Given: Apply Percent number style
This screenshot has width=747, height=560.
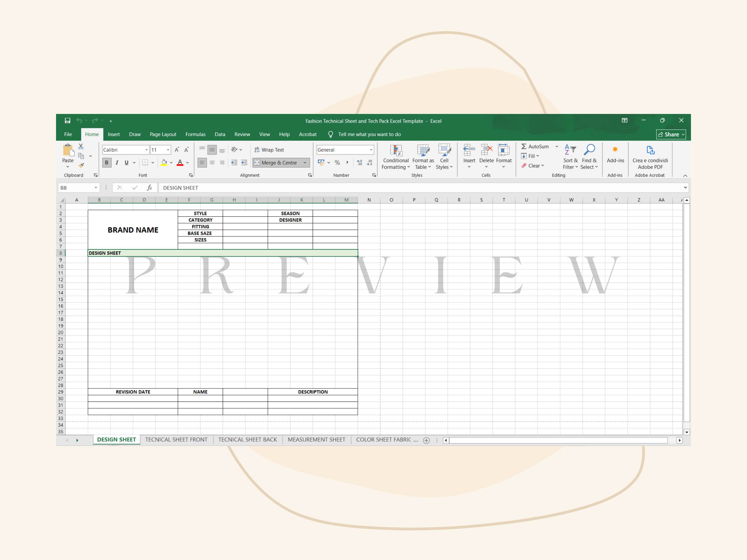Looking at the screenshot, I should 337,162.
